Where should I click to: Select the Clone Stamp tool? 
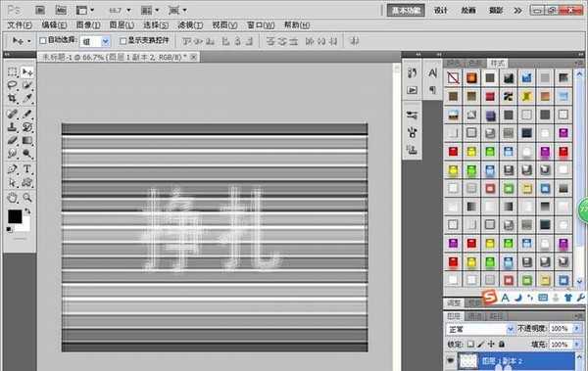tap(12, 127)
